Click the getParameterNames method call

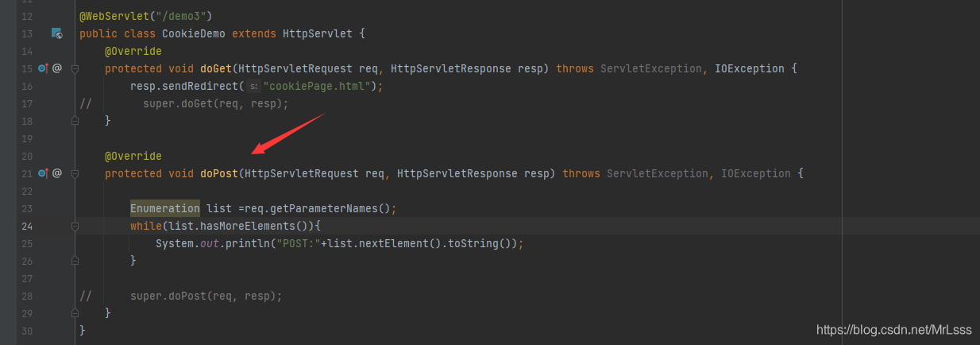pos(324,208)
